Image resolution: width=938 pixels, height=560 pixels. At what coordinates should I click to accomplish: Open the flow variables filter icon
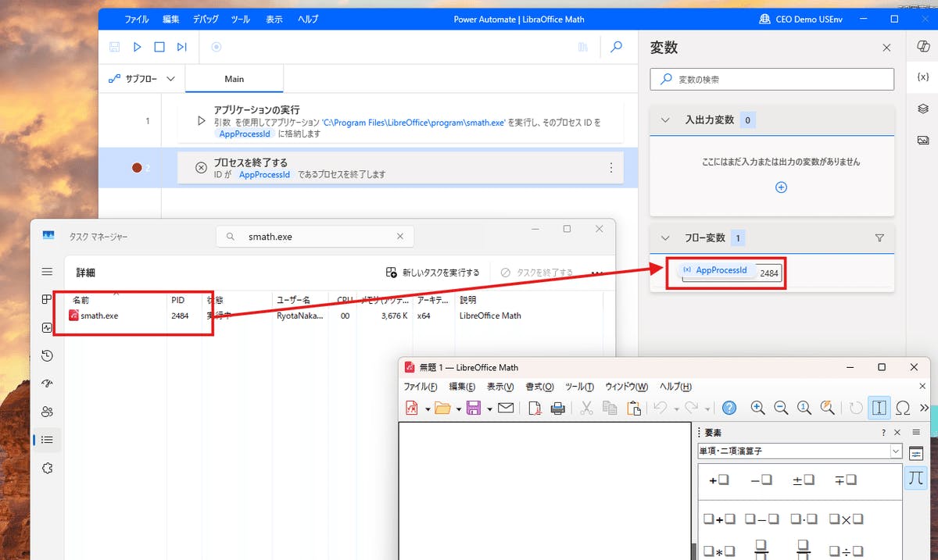[x=879, y=237]
